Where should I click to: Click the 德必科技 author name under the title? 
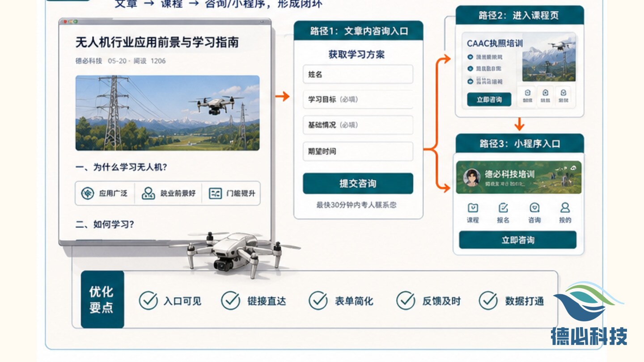89,61
